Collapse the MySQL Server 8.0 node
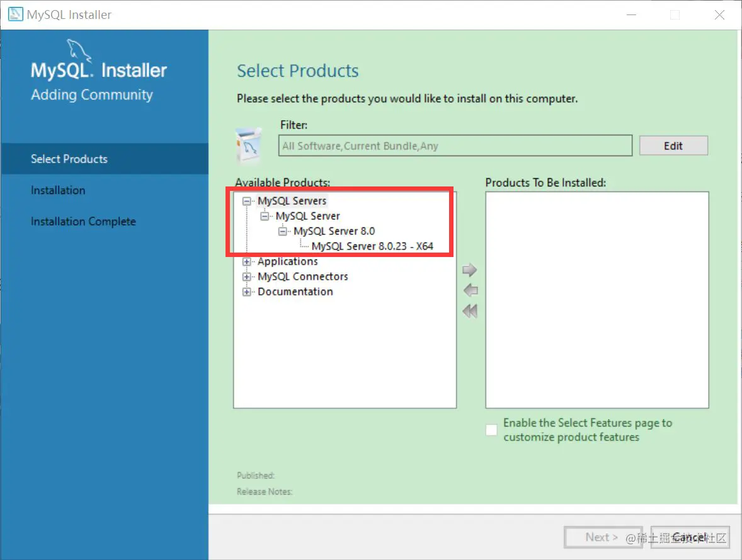 [283, 231]
